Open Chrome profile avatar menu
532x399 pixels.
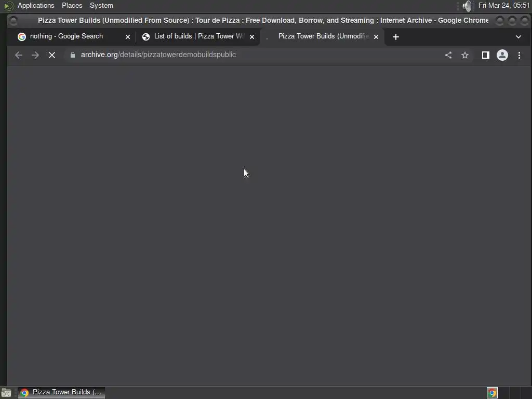tap(502, 55)
